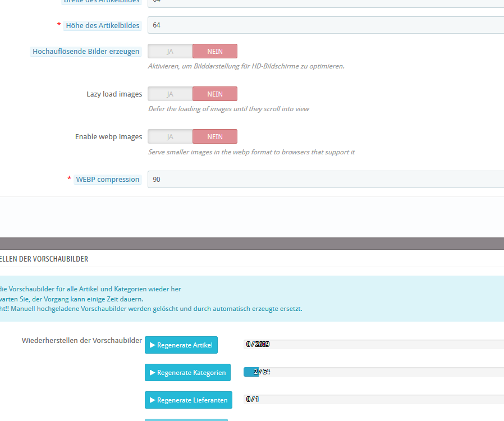Screen dimensions: 504x421
Task: Click the Kategorien progress bar showing 2/64
Action: (x=373, y=372)
